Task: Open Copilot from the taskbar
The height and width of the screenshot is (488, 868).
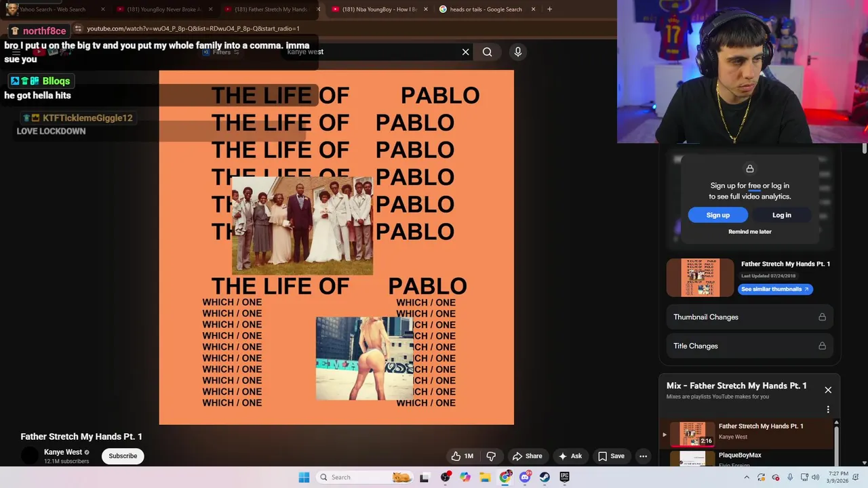Action: click(465, 477)
